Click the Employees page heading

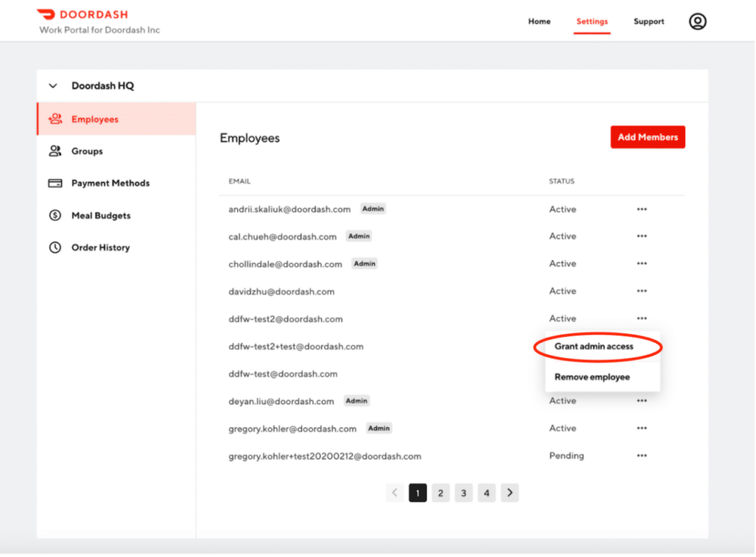(x=250, y=138)
